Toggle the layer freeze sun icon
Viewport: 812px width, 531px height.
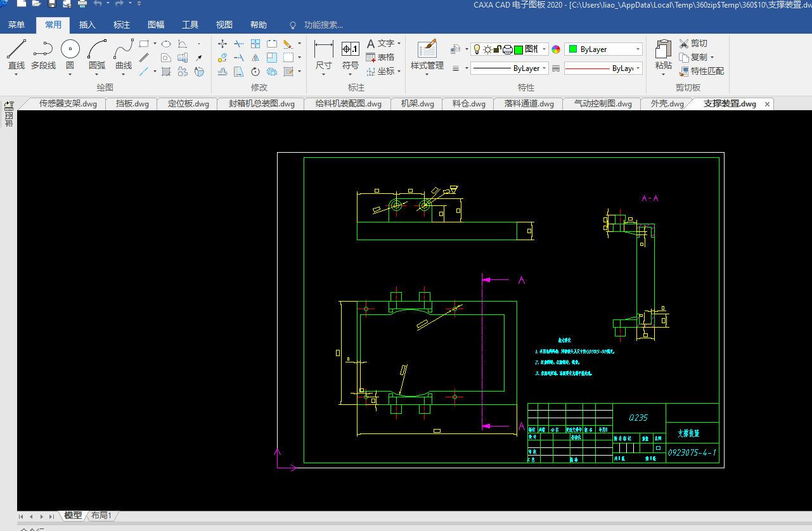tap(487, 49)
